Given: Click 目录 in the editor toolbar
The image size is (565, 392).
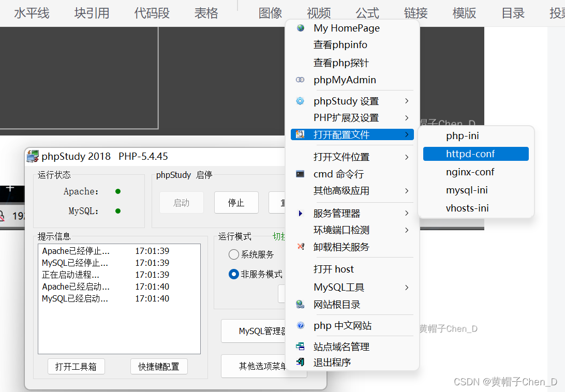Looking at the screenshot, I should tap(513, 13).
